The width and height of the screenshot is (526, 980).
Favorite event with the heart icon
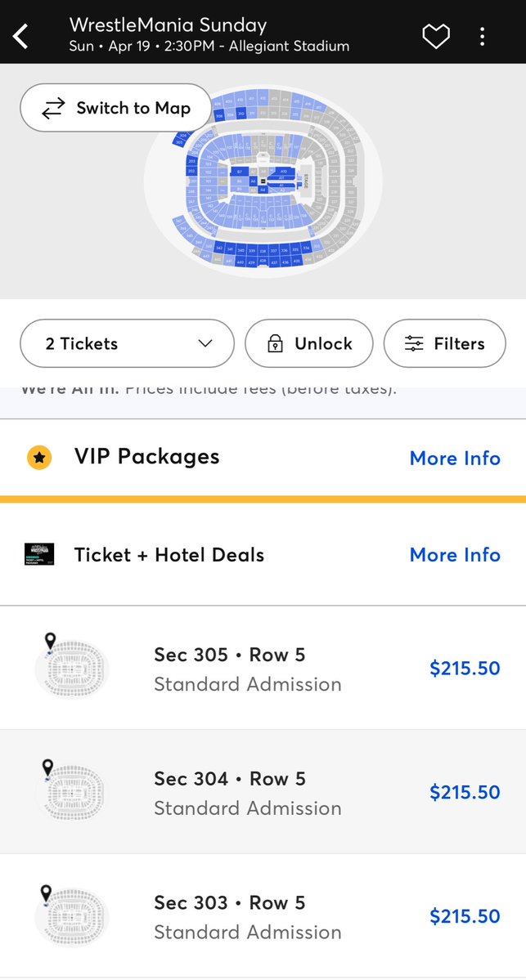(x=436, y=36)
